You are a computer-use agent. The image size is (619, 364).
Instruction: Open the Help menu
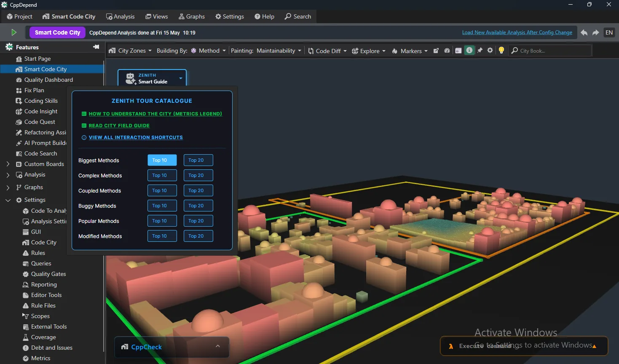(265, 16)
